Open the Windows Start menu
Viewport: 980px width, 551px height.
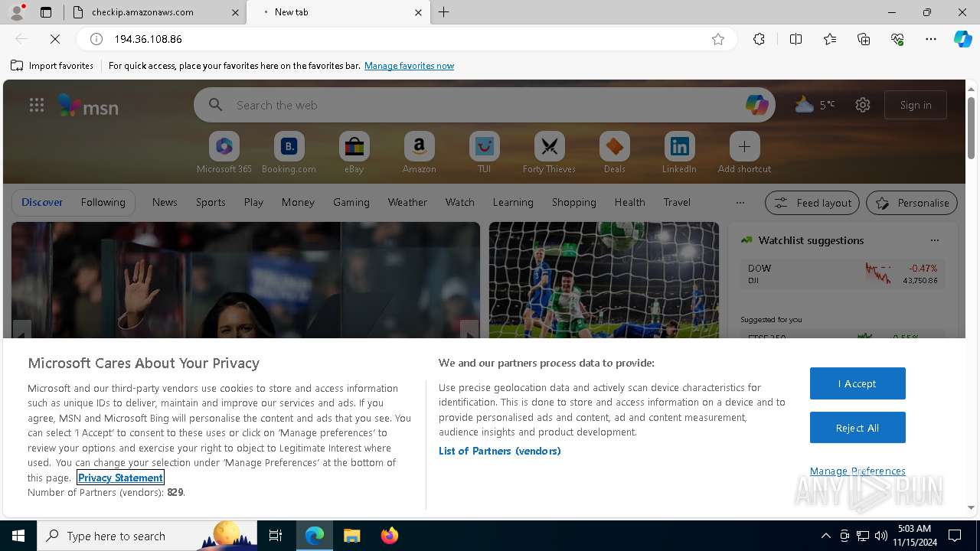18,536
